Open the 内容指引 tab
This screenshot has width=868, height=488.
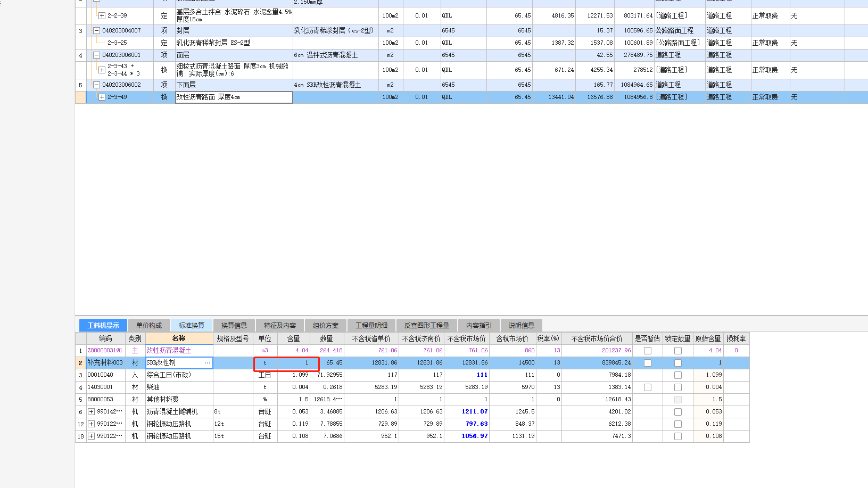point(479,325)
